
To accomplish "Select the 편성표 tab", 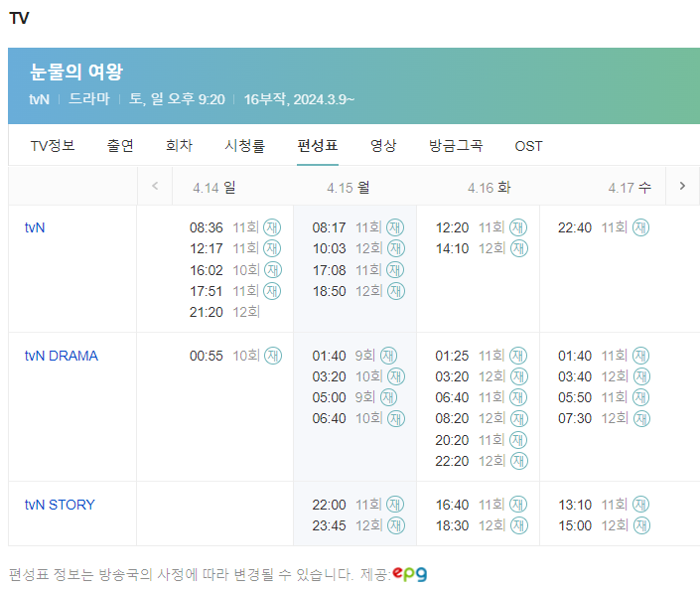I will pos(318,146).
